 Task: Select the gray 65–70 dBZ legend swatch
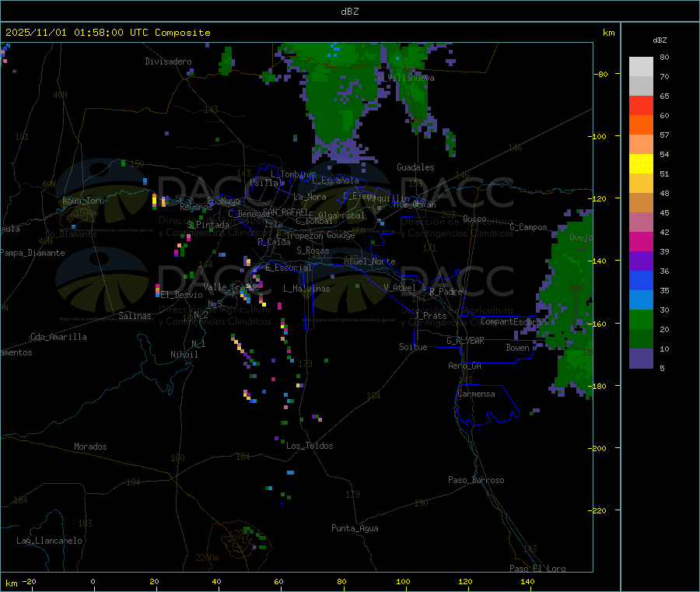tap(641, 86)
